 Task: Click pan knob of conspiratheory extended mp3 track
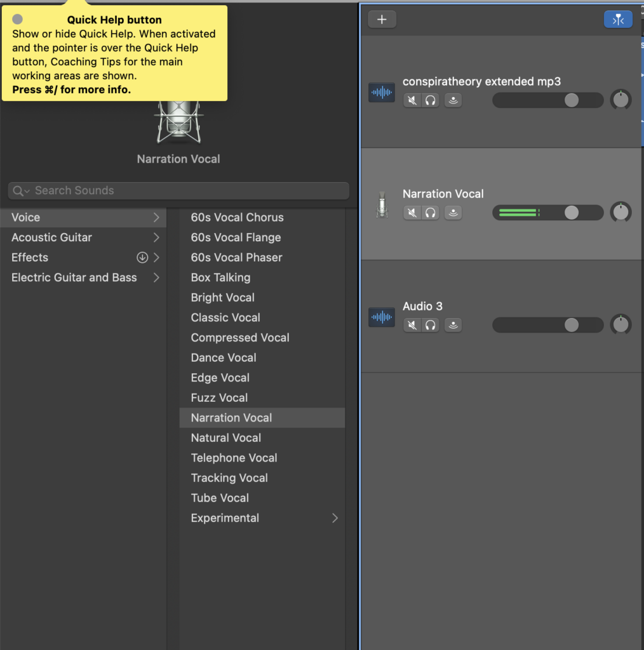[x=621, y=100]
